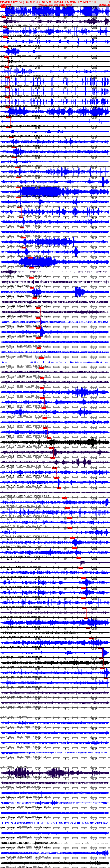This screenshot has height=868, width=110.
Task: Click the red arrival pick on UW.SMW trace
Action: pyautogui.click(x=19, y=198)
